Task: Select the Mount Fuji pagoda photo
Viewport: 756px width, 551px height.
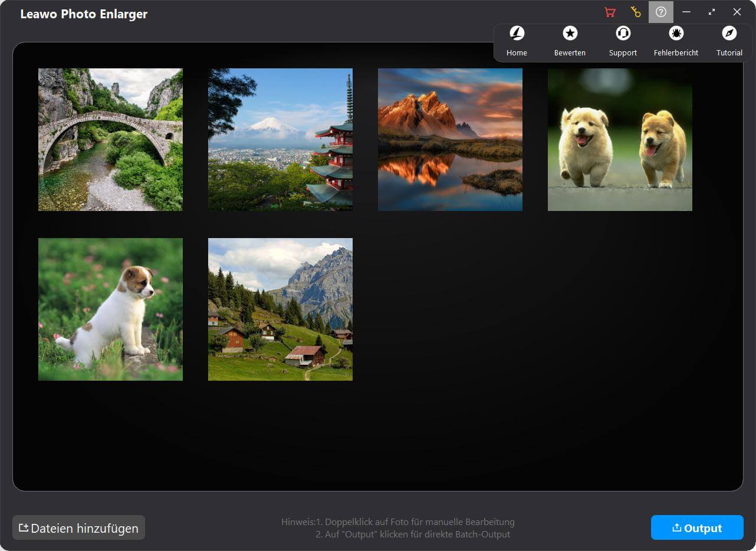Action: (x=280, y=140)
